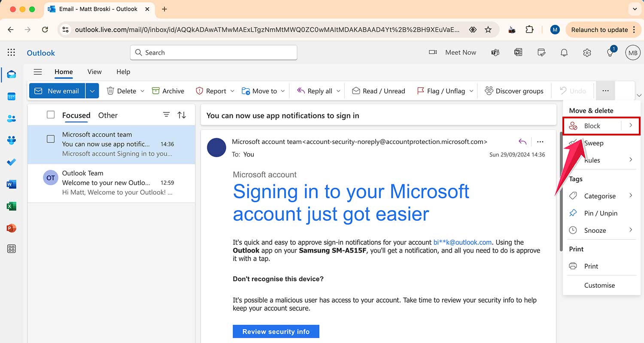Open notifications bell in the header
The image size is (644, 343).
click(564, 52)
